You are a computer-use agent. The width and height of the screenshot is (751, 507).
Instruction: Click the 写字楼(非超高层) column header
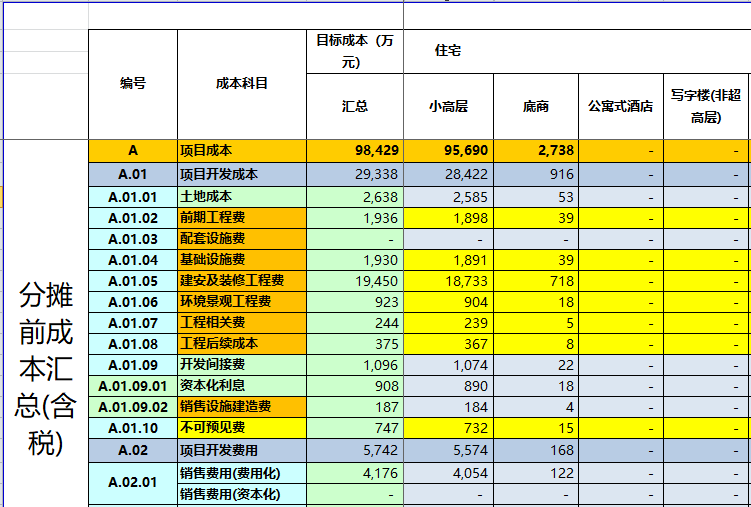click(x=706, y=106)
